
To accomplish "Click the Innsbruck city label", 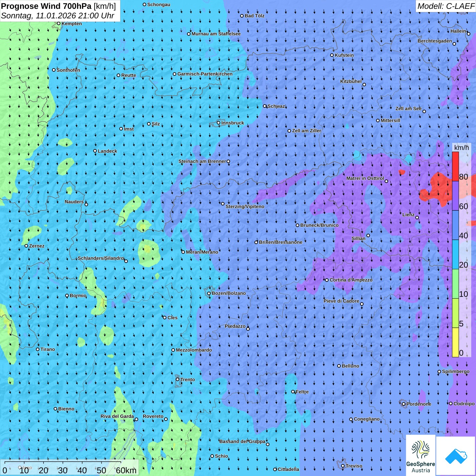I will pos(233,123).
